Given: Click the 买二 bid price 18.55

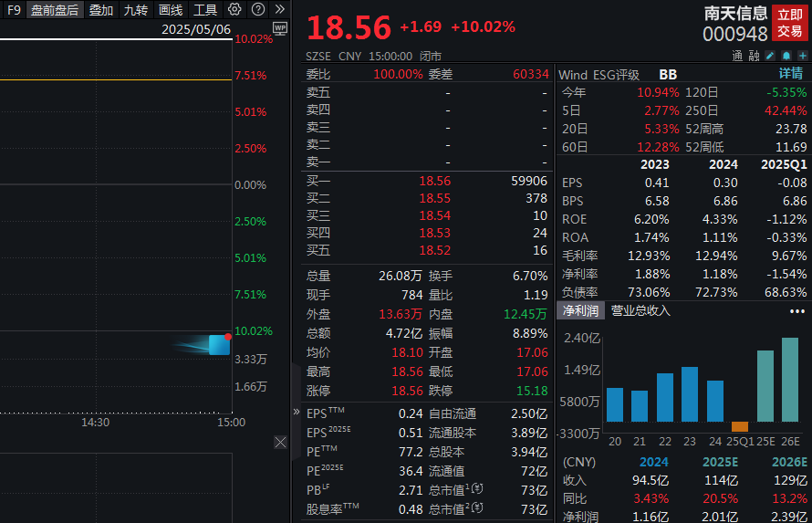Looking at the screenshot, I should [434, 198].
